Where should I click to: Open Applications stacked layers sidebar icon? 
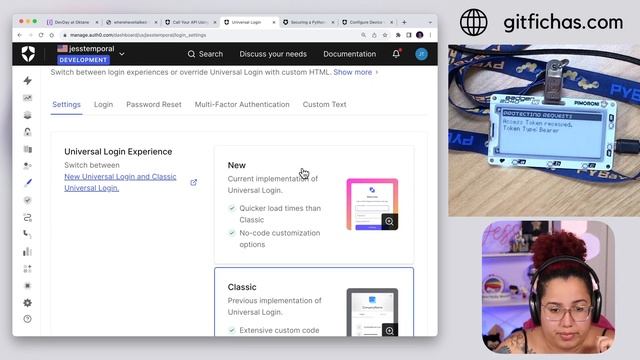coord(27,115)
